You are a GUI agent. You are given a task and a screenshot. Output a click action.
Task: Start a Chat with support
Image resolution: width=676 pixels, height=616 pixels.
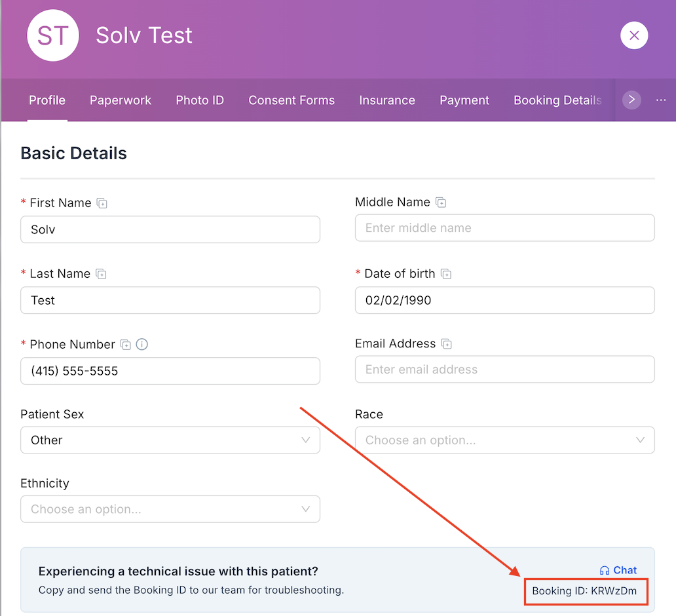click(618, 570)
